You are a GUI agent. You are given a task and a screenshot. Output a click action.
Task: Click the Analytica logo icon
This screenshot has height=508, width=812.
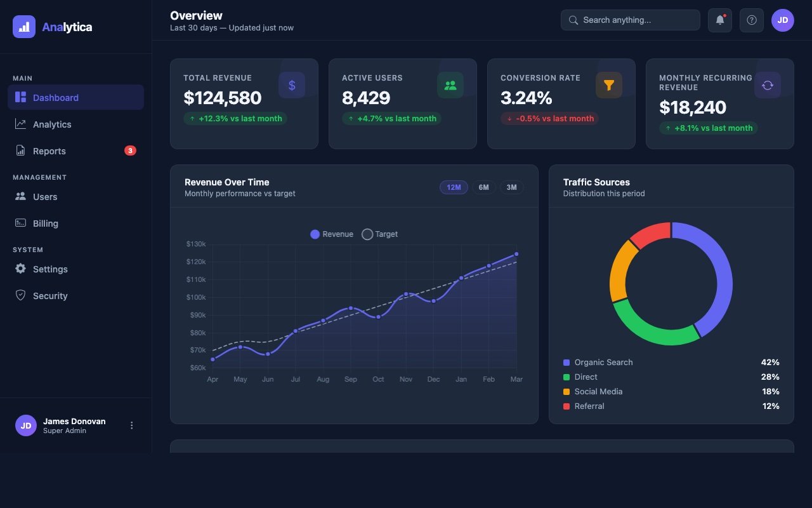click(24, 27)
